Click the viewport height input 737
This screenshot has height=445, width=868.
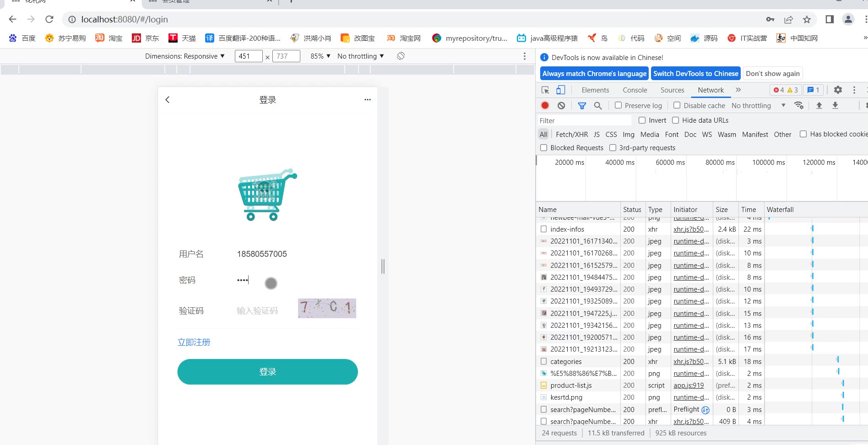click(286, 56)
